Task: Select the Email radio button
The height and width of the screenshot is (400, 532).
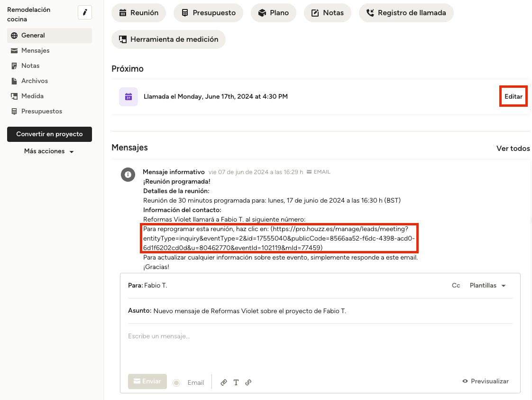Action: pos(177,382)
